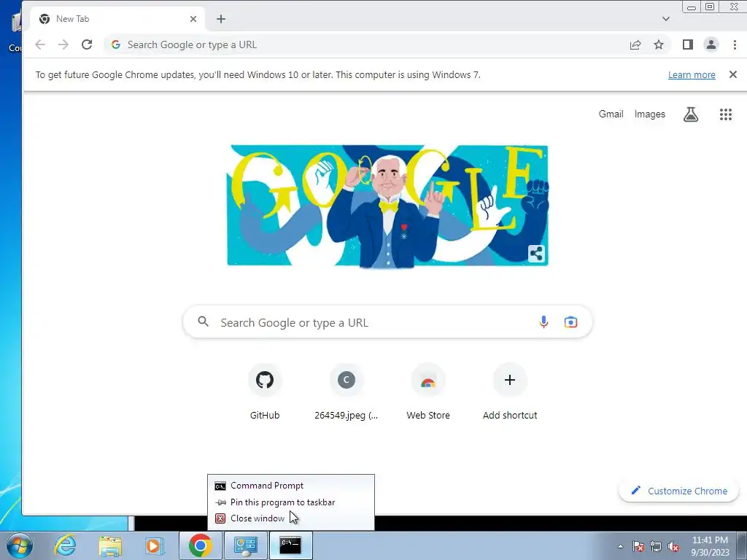
Task: Expand the tab search dropdown arrow
Action: coord(665,19)
